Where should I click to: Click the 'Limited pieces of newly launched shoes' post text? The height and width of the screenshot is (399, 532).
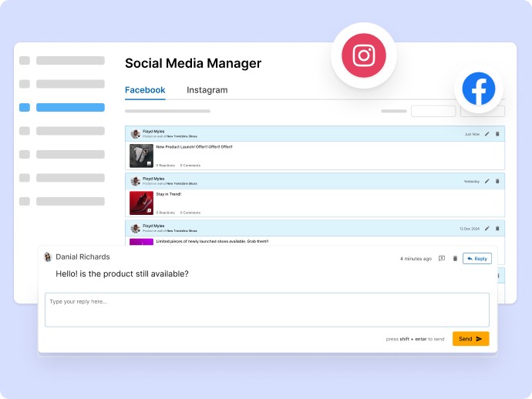[212, 241]
